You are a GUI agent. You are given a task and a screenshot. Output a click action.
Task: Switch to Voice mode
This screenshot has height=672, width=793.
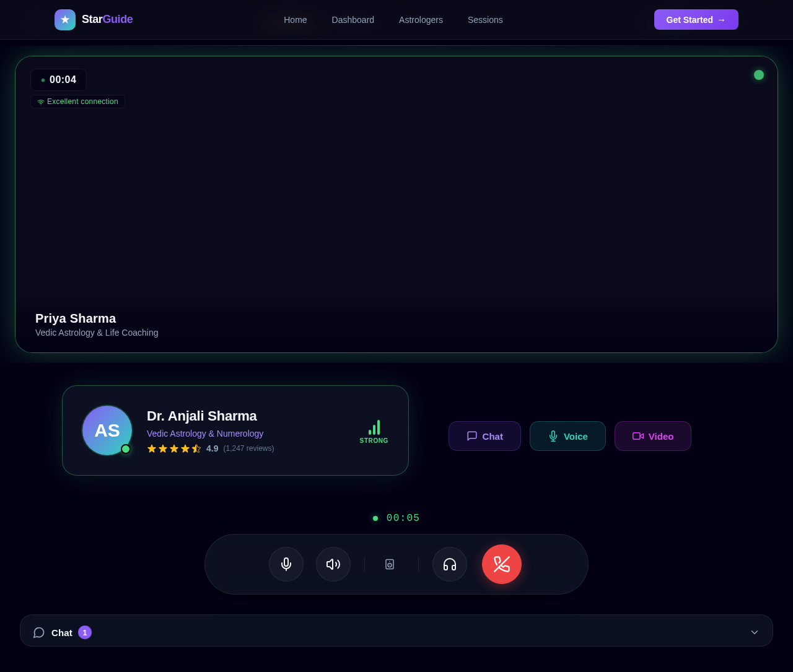coord(567,436)
